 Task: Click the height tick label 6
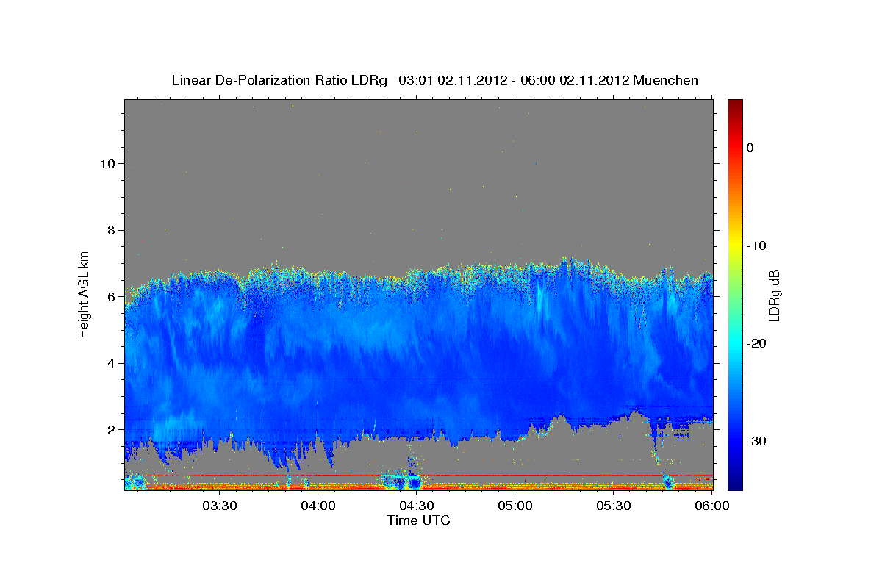click(x=110, y=296)
